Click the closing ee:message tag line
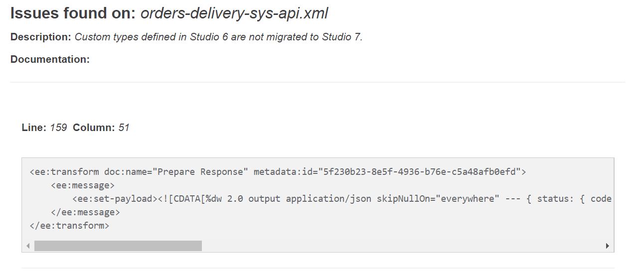The height and width of the screenshot is (279, 644). pos(85,212)
